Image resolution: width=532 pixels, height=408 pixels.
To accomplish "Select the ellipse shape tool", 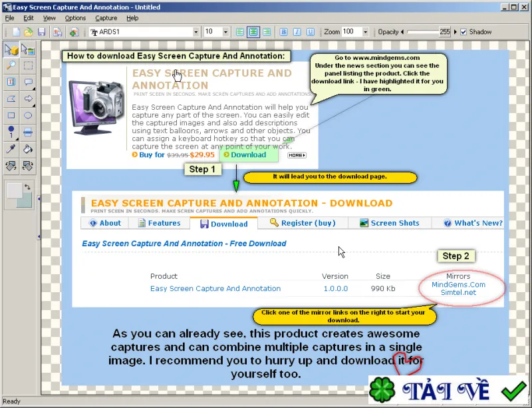I will pos(28,115).
